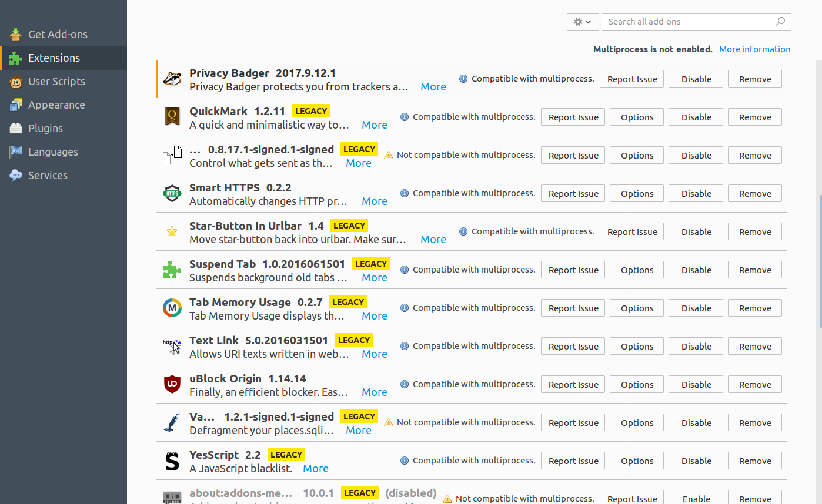Viewport: 822px width, 504px height.
Task: Click the Smart HTTPS shield icon
Action: tap(172, 194)
